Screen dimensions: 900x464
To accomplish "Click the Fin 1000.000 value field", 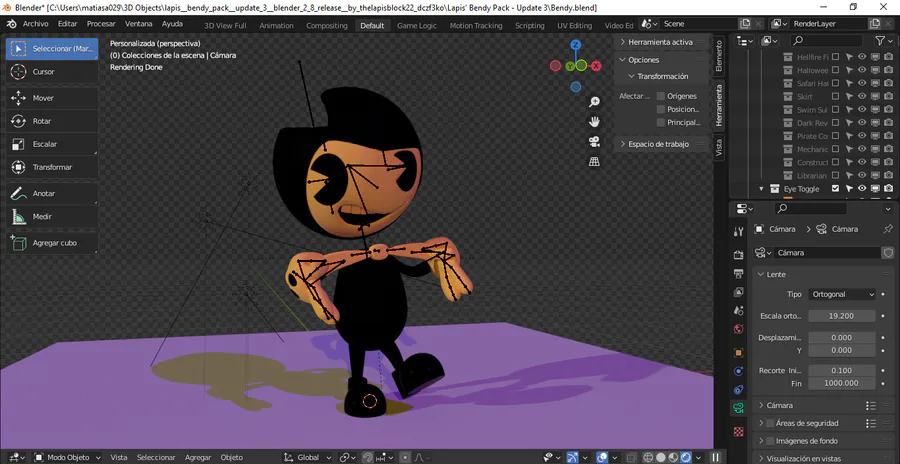I will (841, 383).
